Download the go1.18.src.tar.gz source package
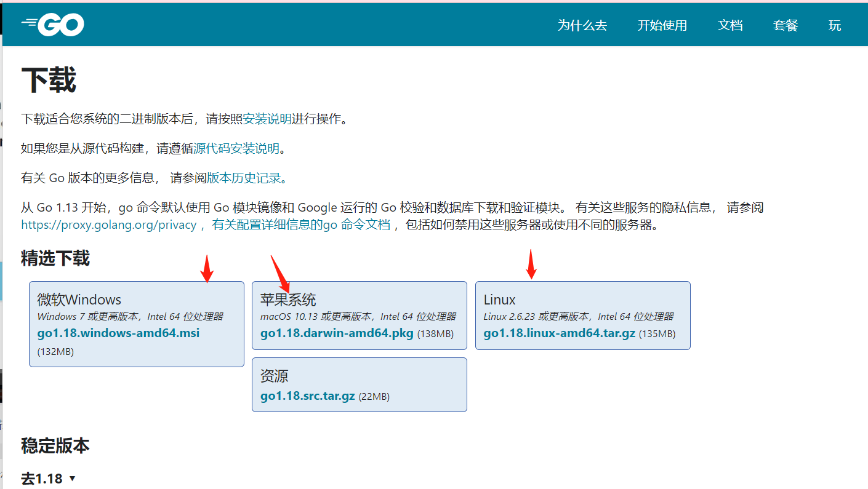This screenshot has width=868, height=489. click(x=306, y=396)
